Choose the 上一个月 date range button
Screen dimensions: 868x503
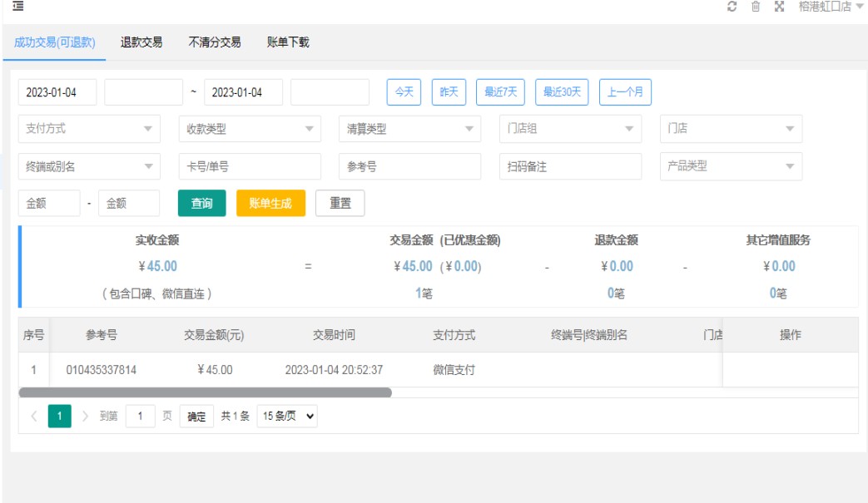click(x=624, y=92)
